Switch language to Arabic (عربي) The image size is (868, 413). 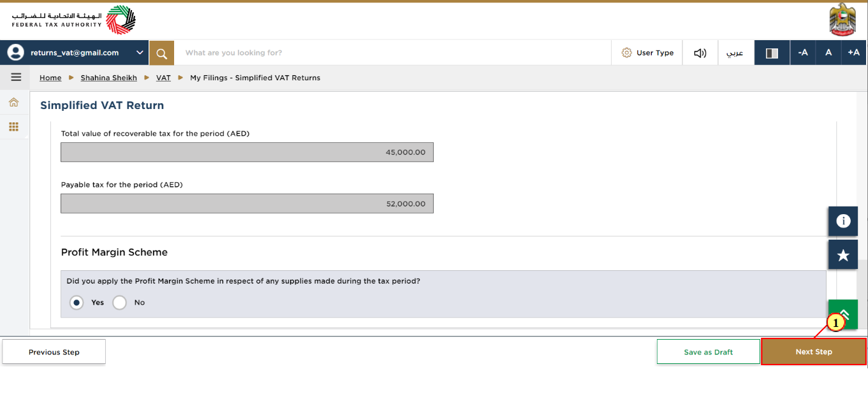click(735, 53)
